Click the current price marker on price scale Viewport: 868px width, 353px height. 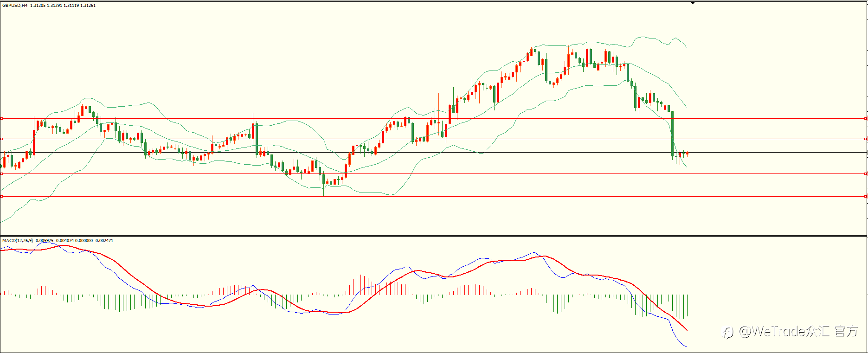click(x=867, y=152)
